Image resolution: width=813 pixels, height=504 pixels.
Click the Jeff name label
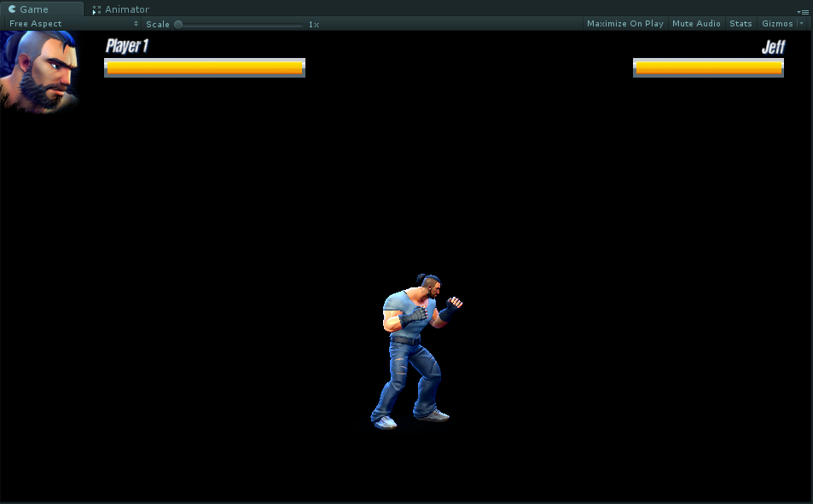tap(773, 47)
